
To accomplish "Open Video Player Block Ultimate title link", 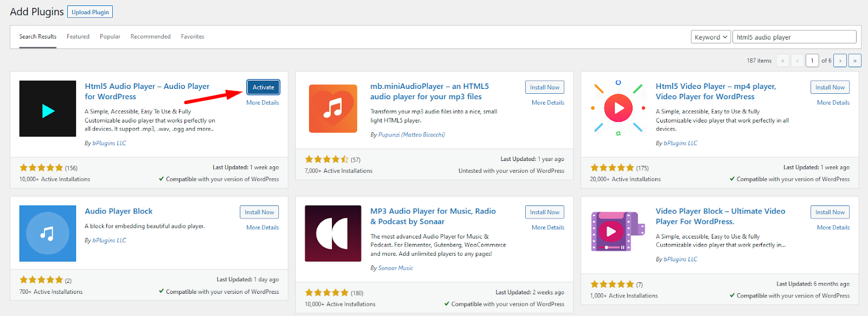I will (720, 216).
